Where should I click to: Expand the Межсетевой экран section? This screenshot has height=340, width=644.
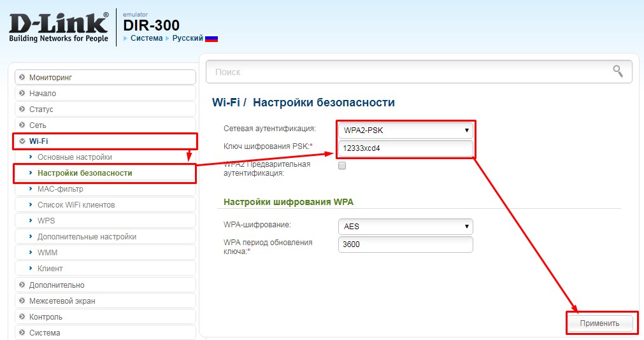coord(105,301)
